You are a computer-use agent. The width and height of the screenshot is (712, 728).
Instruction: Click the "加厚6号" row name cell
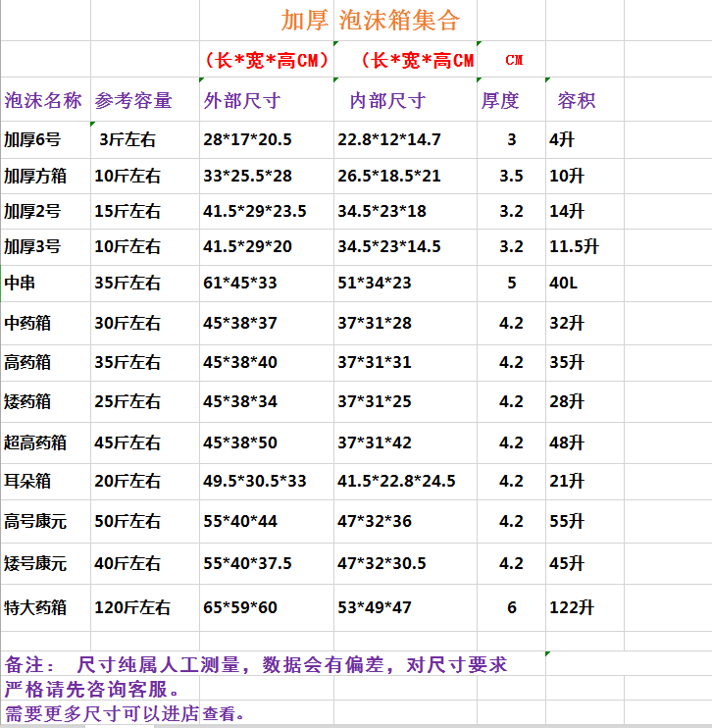pos(32,139)
